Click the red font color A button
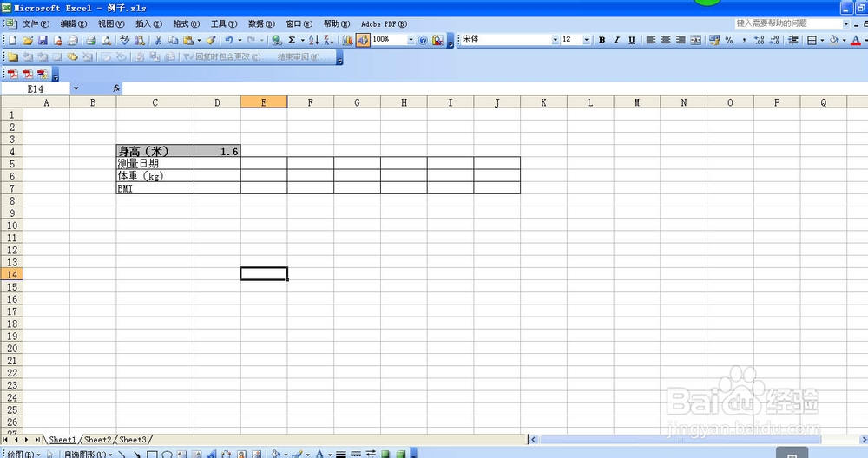Image resolution: width=868 pixels, height=458 pixels. point(855,40)
